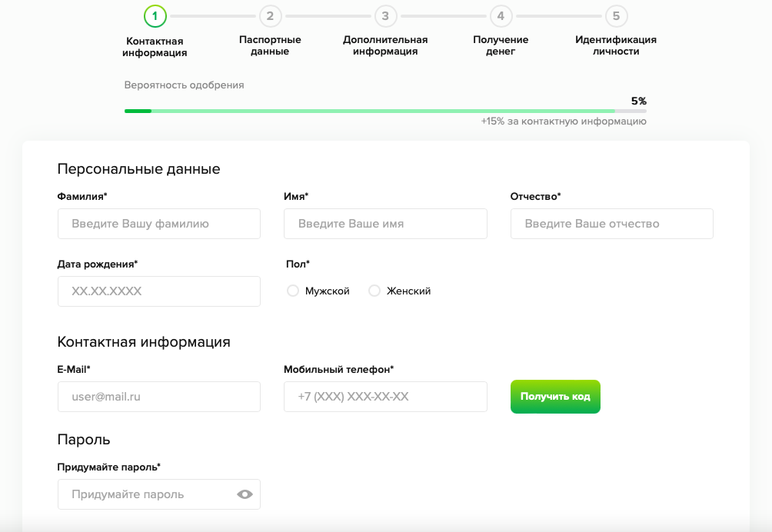Click the Придумайте пароль password field
772x532 pixels.
click(x=146, y=494)
